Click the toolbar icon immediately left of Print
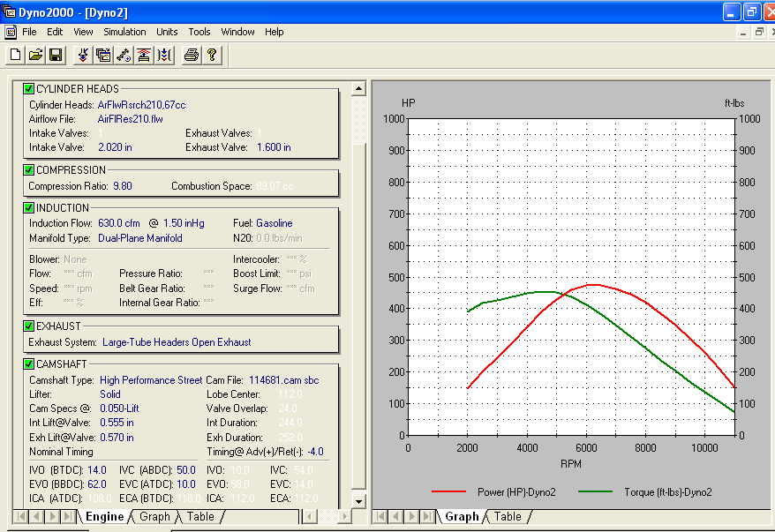This screenshot has height=532, width=775. click(164, 56)
